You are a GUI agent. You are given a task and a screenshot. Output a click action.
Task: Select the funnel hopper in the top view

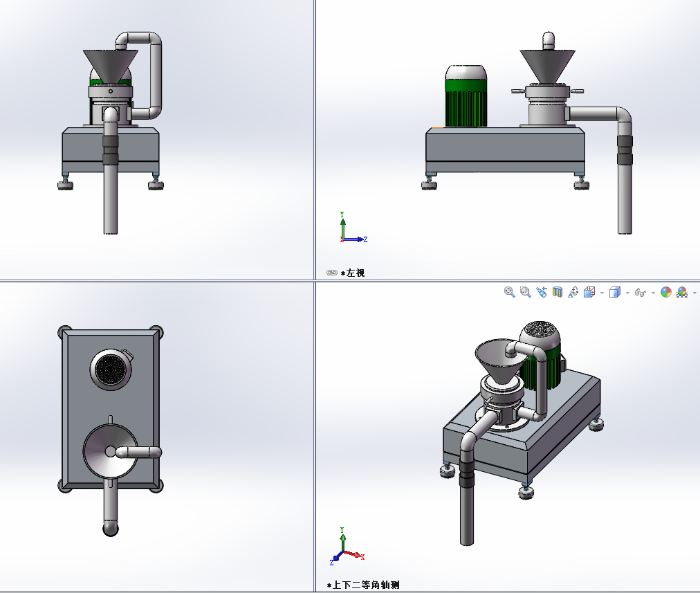[x=110, y=451]
